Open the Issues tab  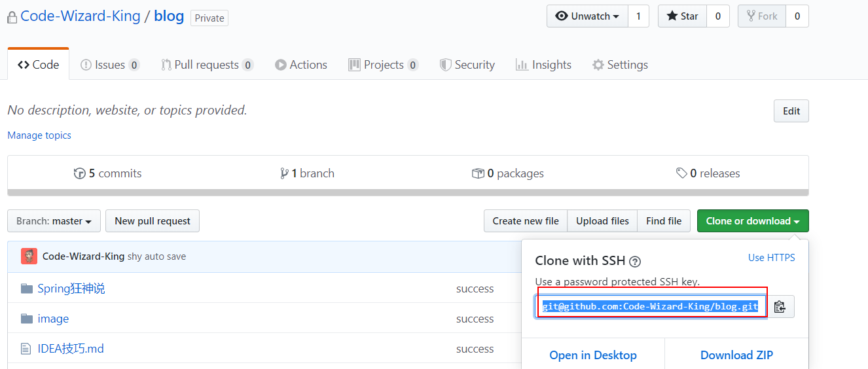tap(110, 65)
